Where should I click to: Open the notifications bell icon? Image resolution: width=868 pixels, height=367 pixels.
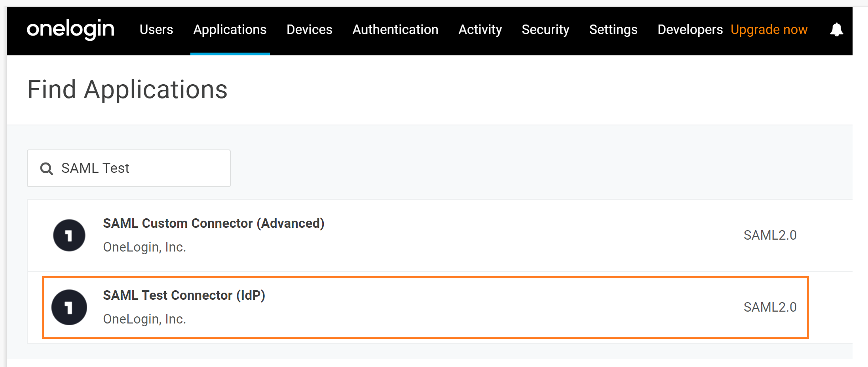(x=836, y=30)
